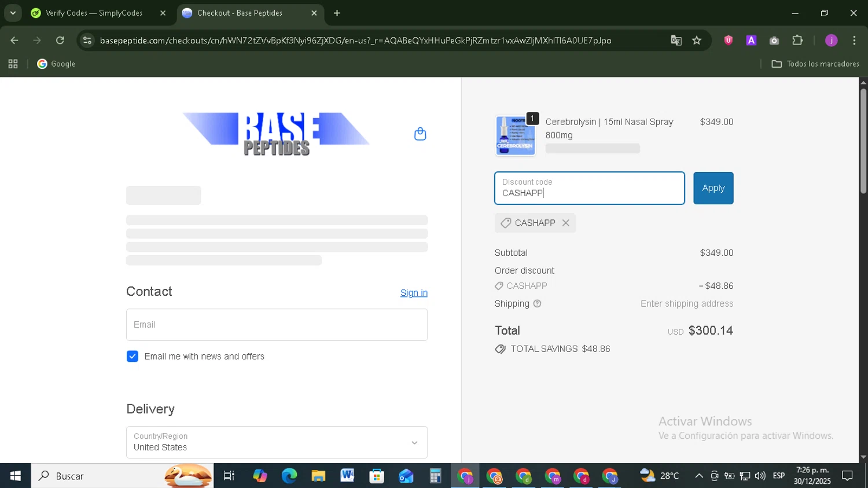Uncheck Email me with news and offers
The height and width of the screenshot is (488, 868).
(133, 357)
